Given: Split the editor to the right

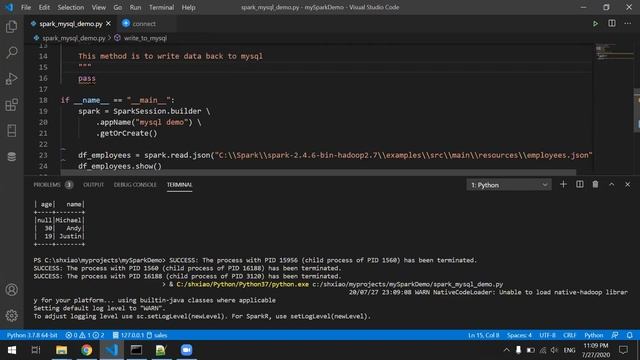Looking at the screenshot, I should click(612, 23).
